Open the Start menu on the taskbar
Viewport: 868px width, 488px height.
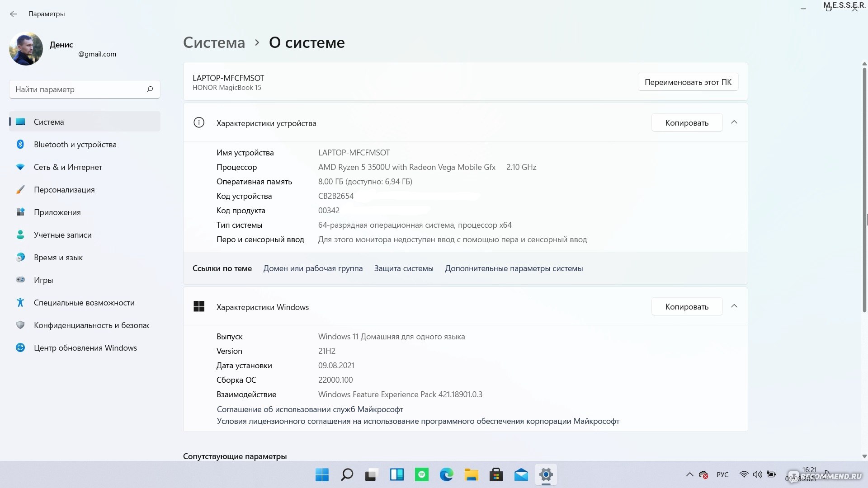point(322,474)
